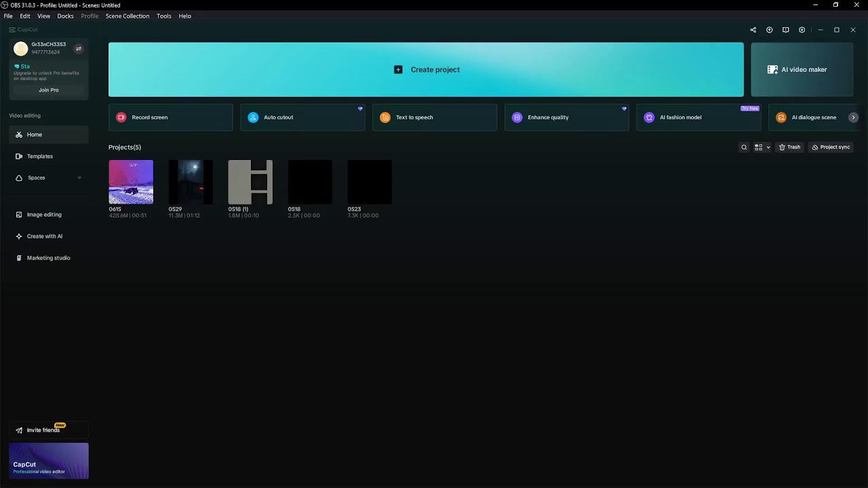This screenshot has height=488, width=868.
Task: Click the CapCut share icon in the header
Action: (753, 30)
